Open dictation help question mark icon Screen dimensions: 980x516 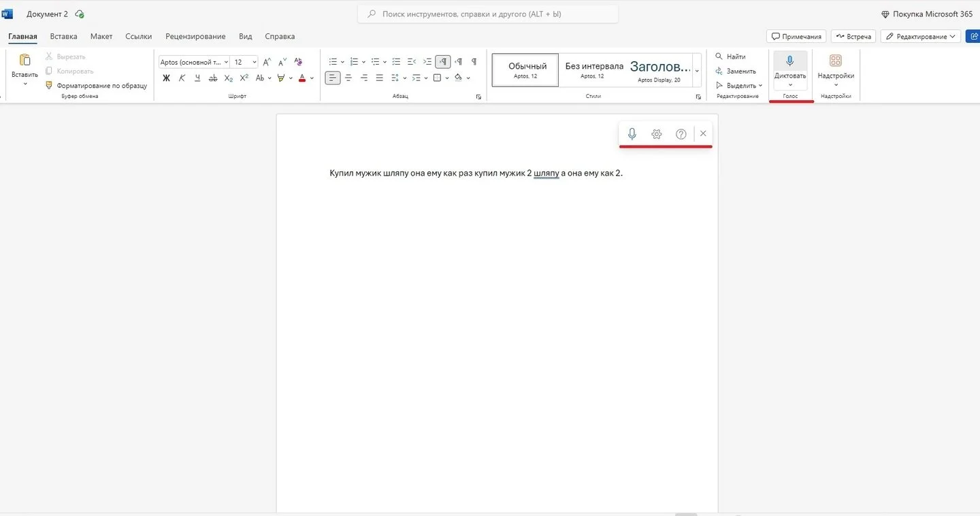click(x=681, y=134)
